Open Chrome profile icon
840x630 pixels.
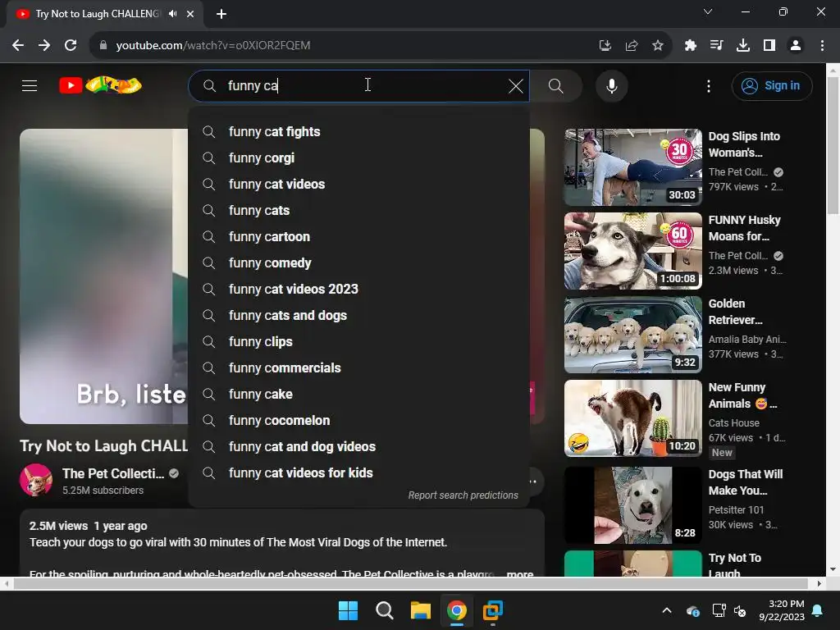click(796, 46)
